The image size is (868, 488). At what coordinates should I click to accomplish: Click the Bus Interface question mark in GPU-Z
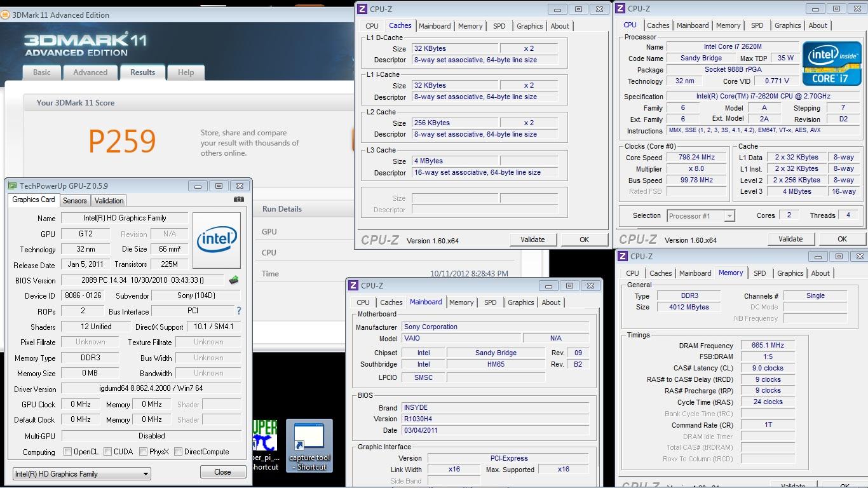click(x=239, y=311)
